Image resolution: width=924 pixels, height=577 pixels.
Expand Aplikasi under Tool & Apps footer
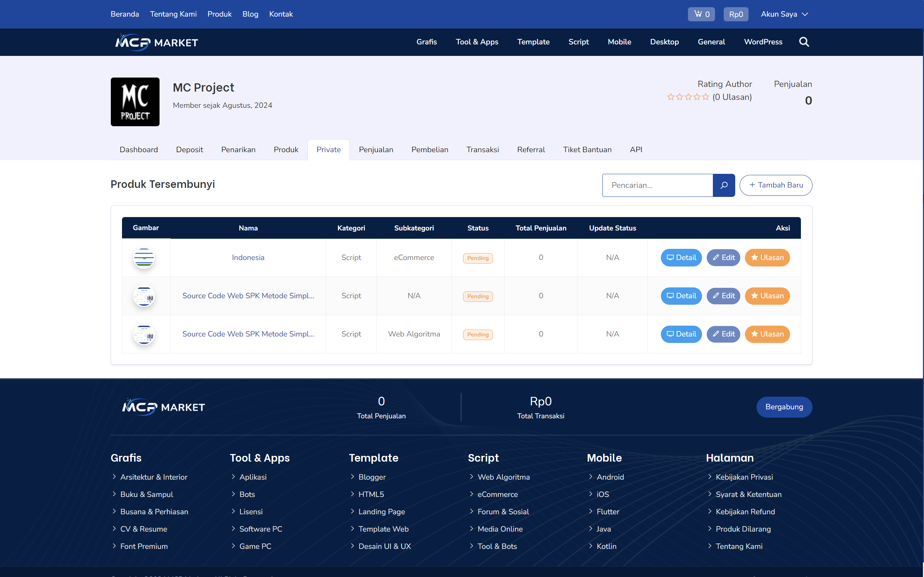[253, 477]
